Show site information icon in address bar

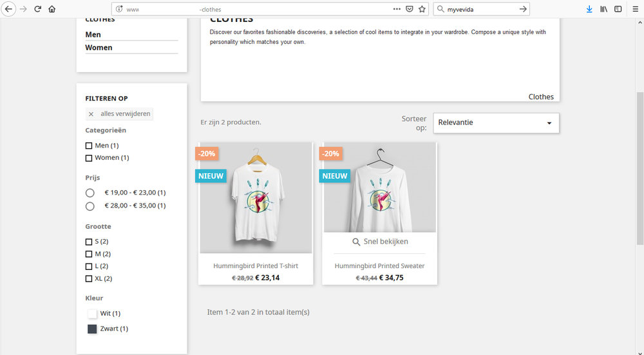(x=119, y=9)
